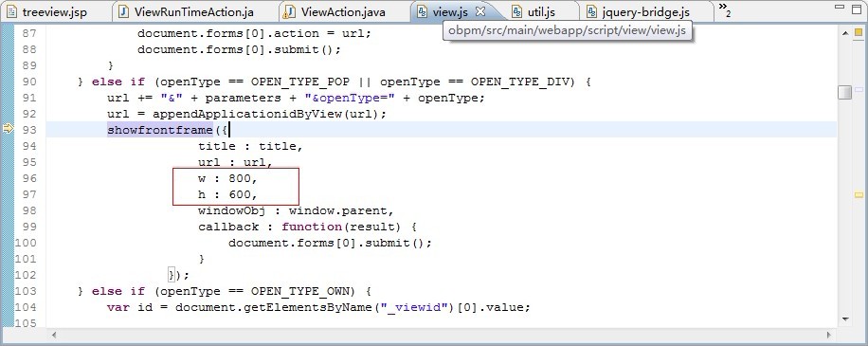Click line number 87 in the gutter
Image resolution: width=868 pixels, height=346 pixels.
tap(29, 33)
